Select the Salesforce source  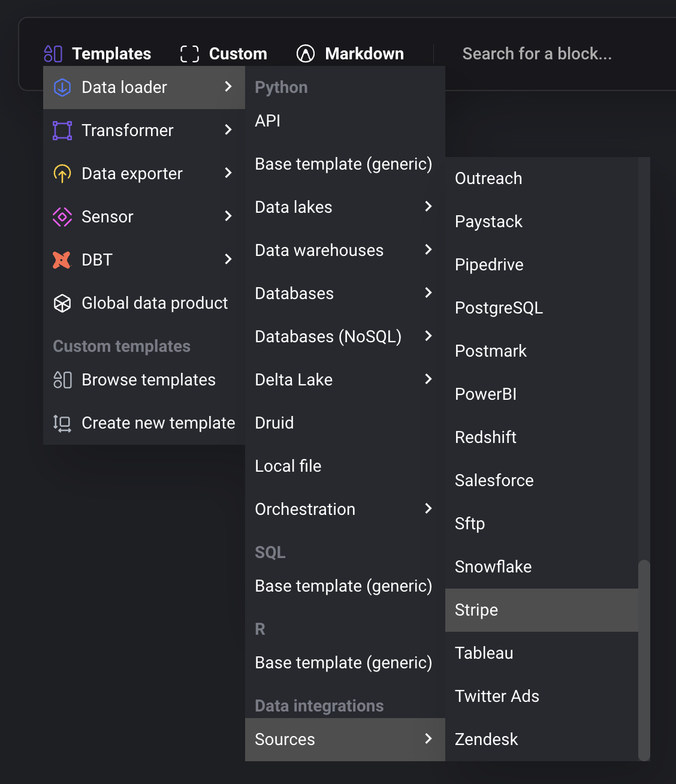click(542, 481)
